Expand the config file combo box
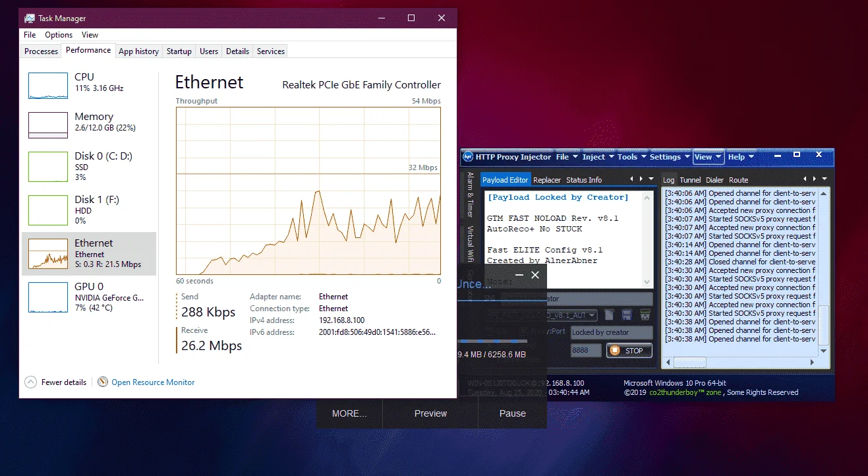The width and height of the screenshot is (868, 476). pos(592,315)
